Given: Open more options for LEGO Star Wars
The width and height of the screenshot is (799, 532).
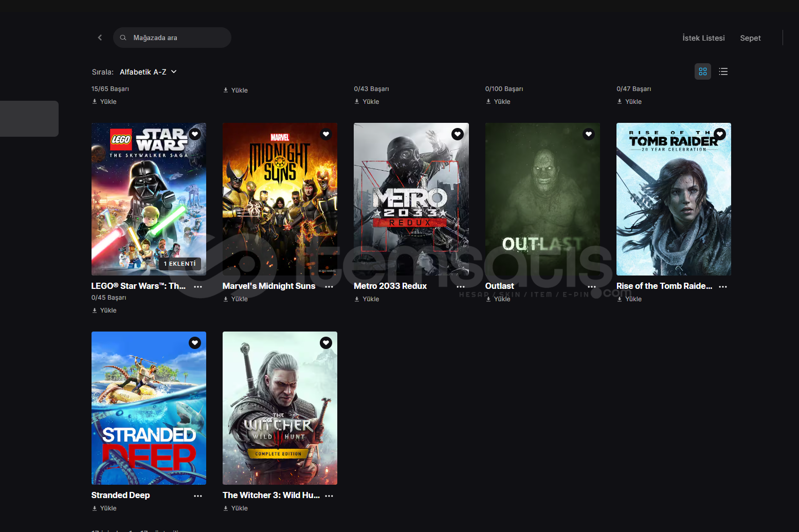Looking at the screenshot, I should coord(198,287).
